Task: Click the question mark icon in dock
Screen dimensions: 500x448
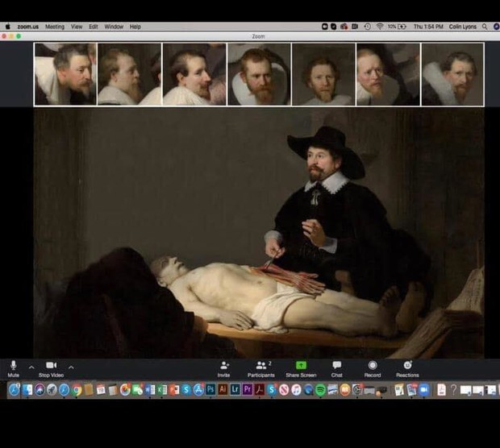Action: tap(453, 390)
